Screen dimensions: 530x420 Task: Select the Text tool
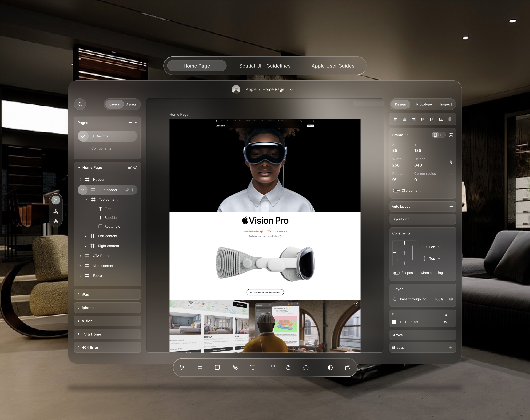pyautogui.click(x=253, y=367)
